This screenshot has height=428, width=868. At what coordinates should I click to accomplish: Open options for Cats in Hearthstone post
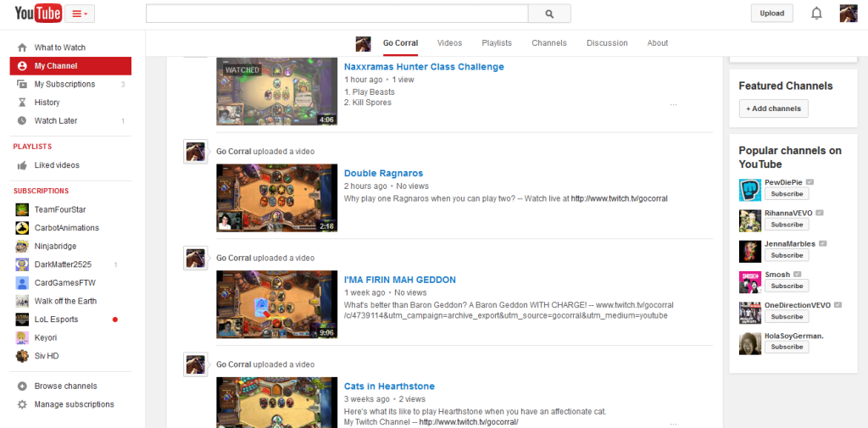673,423
